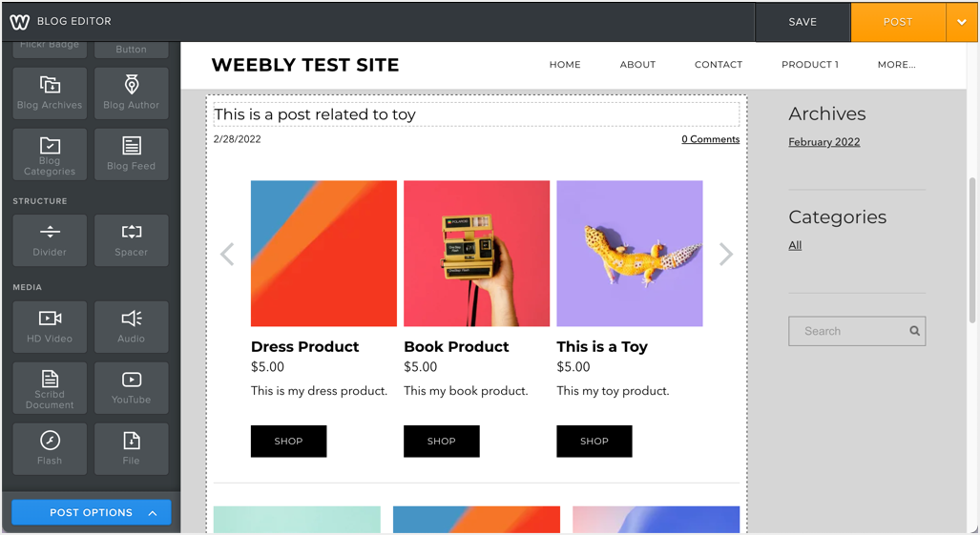Select the Divider structure element
Viewport: 980px width, 535px height.
pyautogui.click(x=50, y=240)
